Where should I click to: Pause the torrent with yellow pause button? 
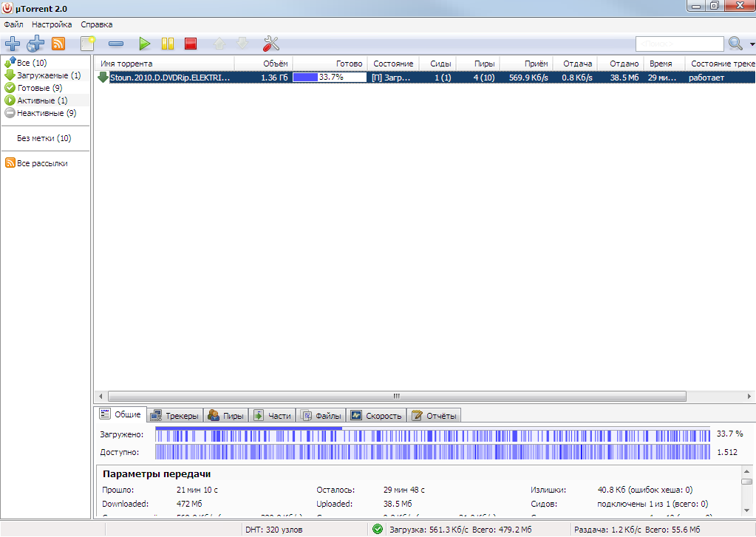click(x=168, y=44)
